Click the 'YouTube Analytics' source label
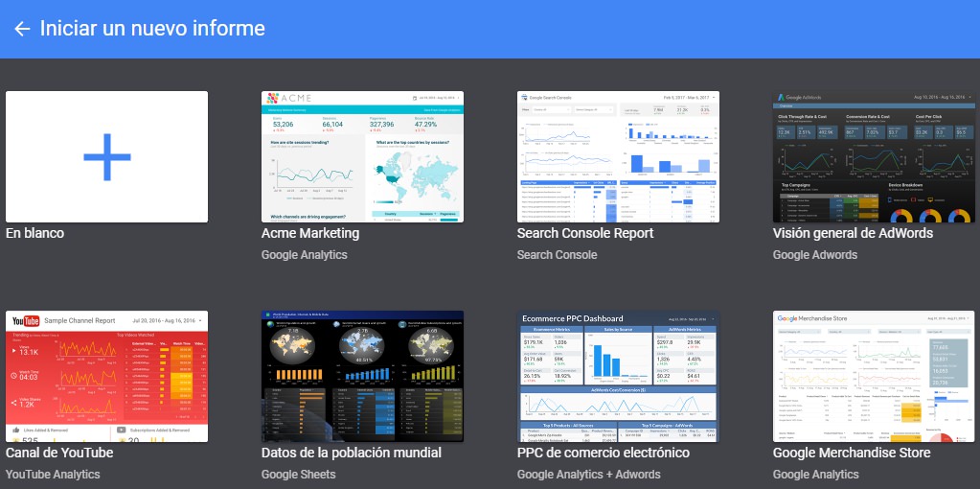Viewport: 980px width, 489px height. tap(53, 475)
